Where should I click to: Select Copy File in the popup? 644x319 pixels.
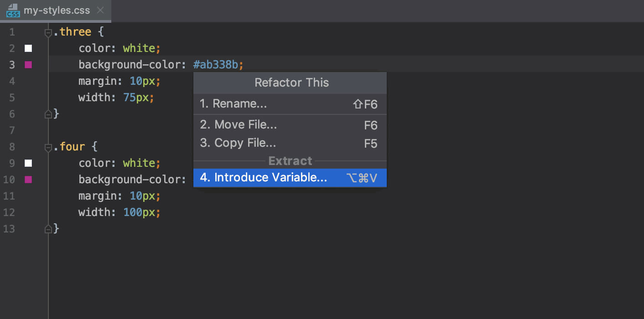(238, 143)
